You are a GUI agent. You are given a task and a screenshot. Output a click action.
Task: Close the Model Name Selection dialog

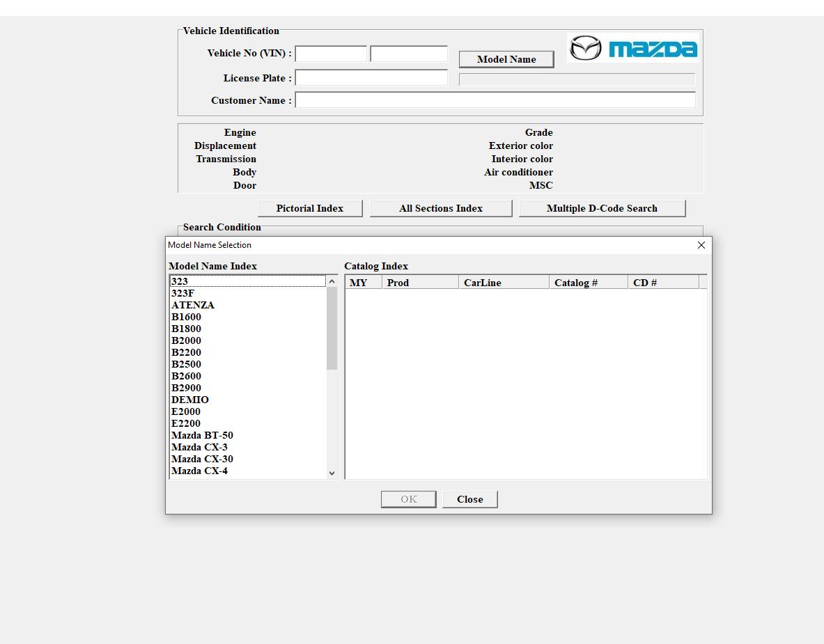pos(469,498)
